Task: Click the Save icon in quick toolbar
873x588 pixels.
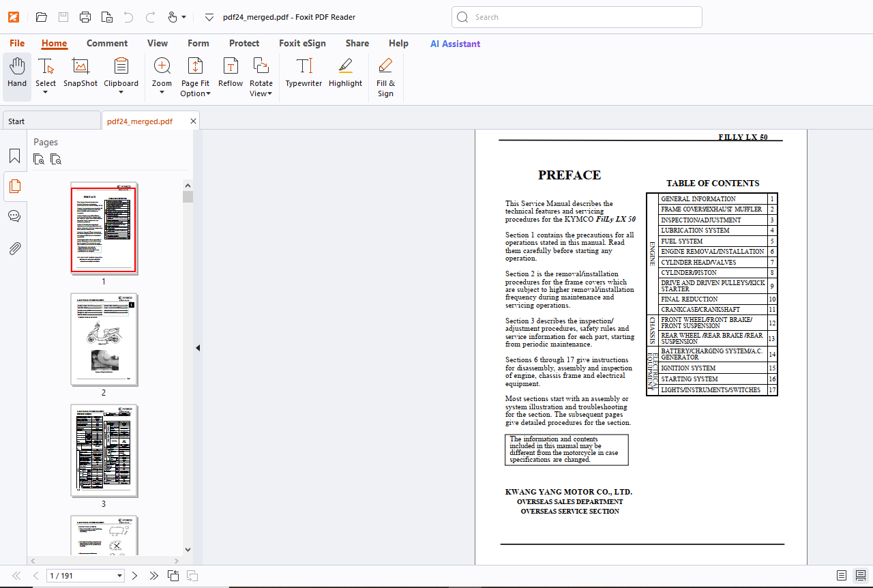Action: (63, 17)
